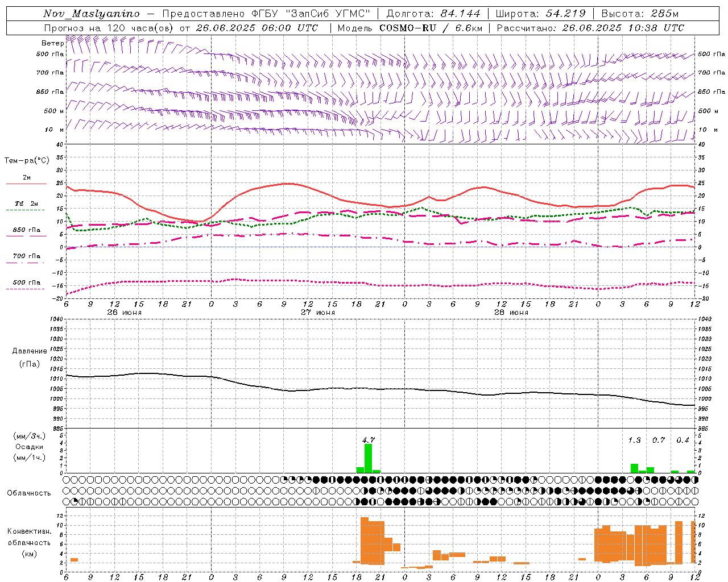The image size is (728, 582).
Task: Click the Облачность cloud cover label
Action: click(29, 493)
